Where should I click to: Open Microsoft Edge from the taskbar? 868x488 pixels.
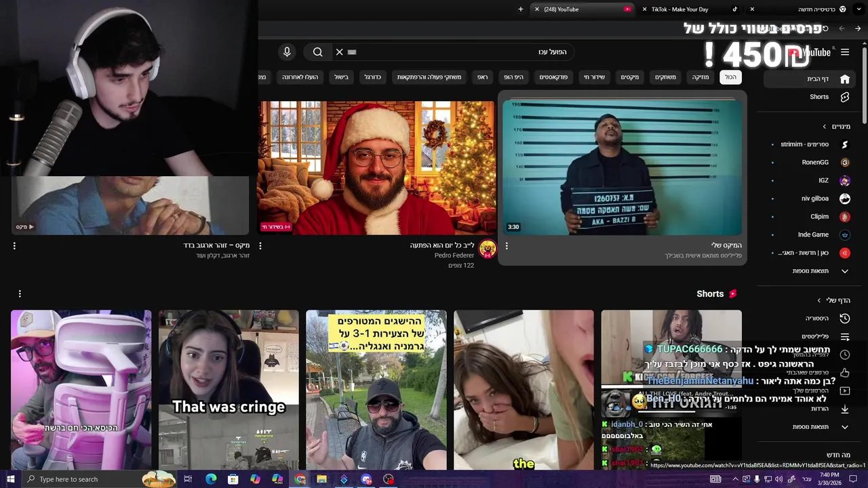click(211, 479)
